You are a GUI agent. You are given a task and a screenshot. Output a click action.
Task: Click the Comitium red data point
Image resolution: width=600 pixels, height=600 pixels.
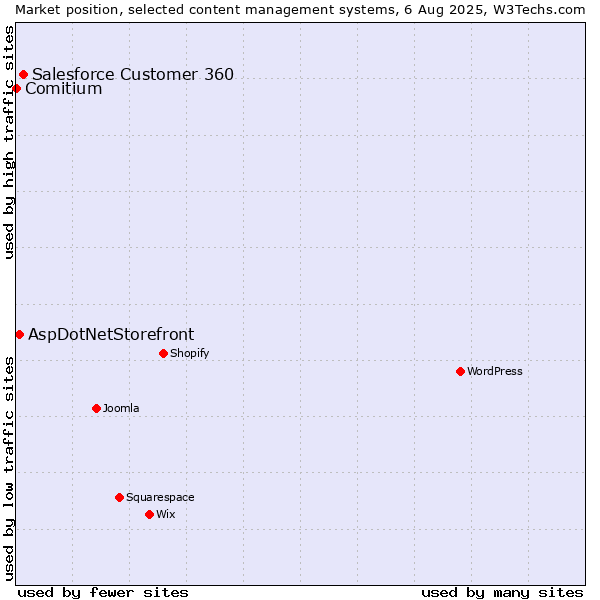point(16,89)
